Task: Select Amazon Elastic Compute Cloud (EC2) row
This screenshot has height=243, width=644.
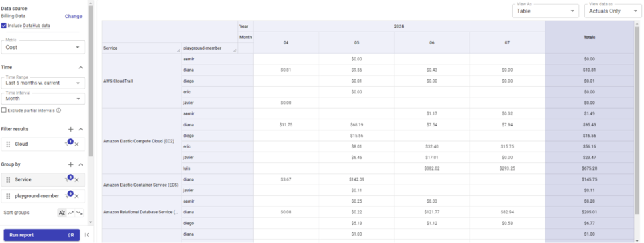Action: (142, 141)
